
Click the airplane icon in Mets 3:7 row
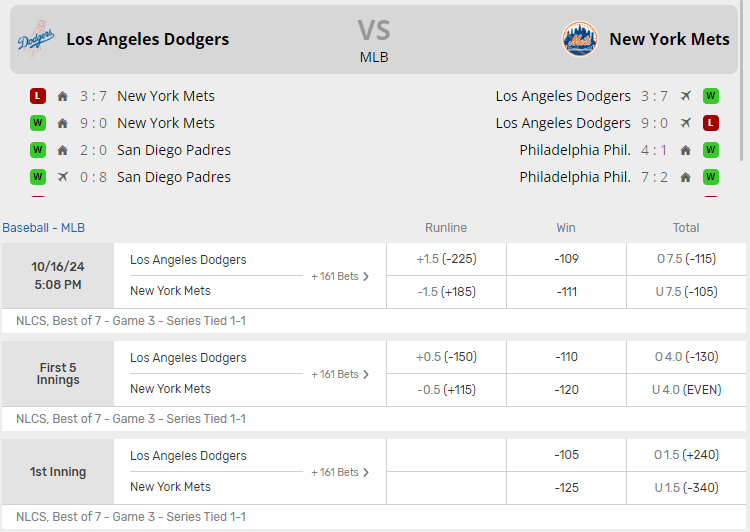686,96
